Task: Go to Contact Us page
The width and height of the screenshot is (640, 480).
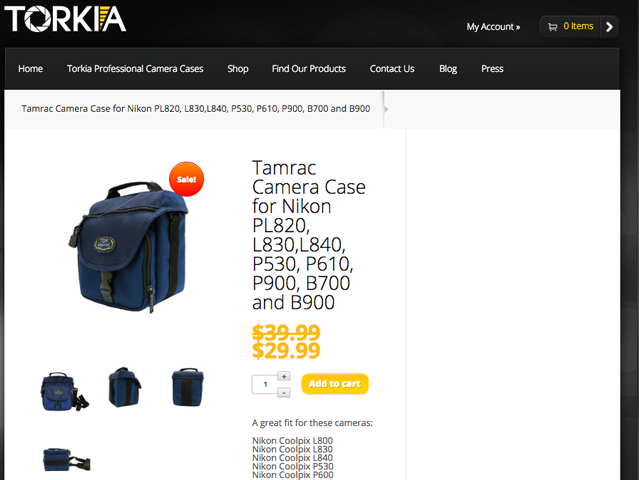Action: (392, 69)
